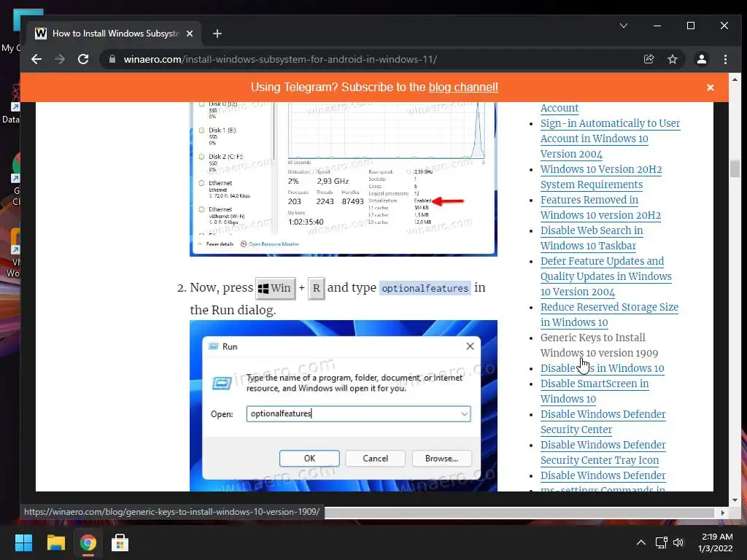747x560 pixels.
Task: Open Disable Windows Defender Security Center link
Action: tap(603, 421)
